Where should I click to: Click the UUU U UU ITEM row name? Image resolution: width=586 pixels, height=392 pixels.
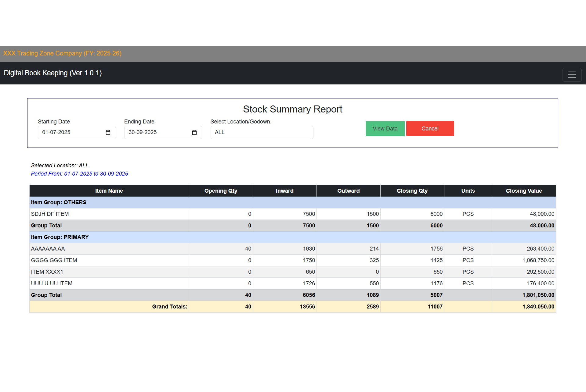[52, 283]
